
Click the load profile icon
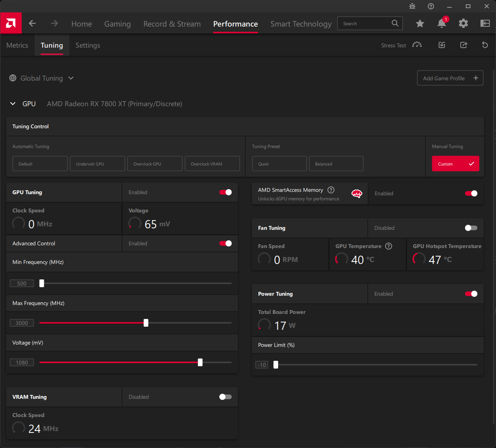[442, 45]
